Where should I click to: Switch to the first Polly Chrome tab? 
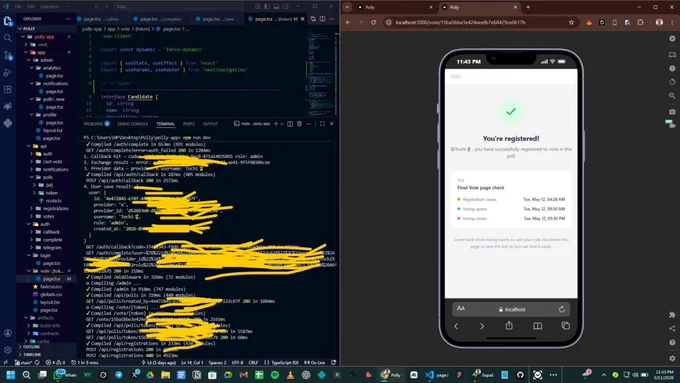point(394,7)
